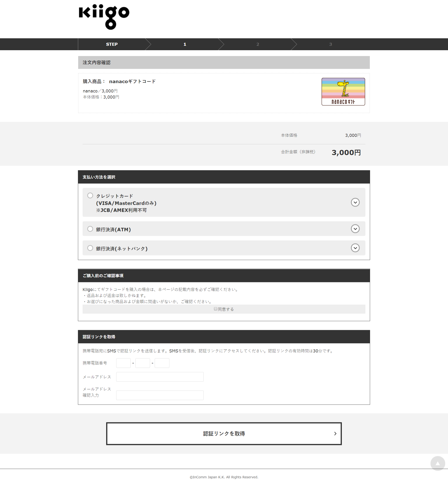This screenshot has width=448, height=485.
Task: Click the 銀行決済(ATM) label text
Action: tap(113, 230)
